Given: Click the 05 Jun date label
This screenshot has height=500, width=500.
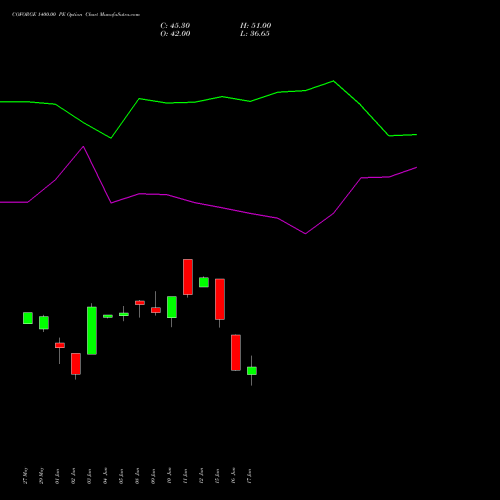Looking at the screenshot, I should 122,476.
